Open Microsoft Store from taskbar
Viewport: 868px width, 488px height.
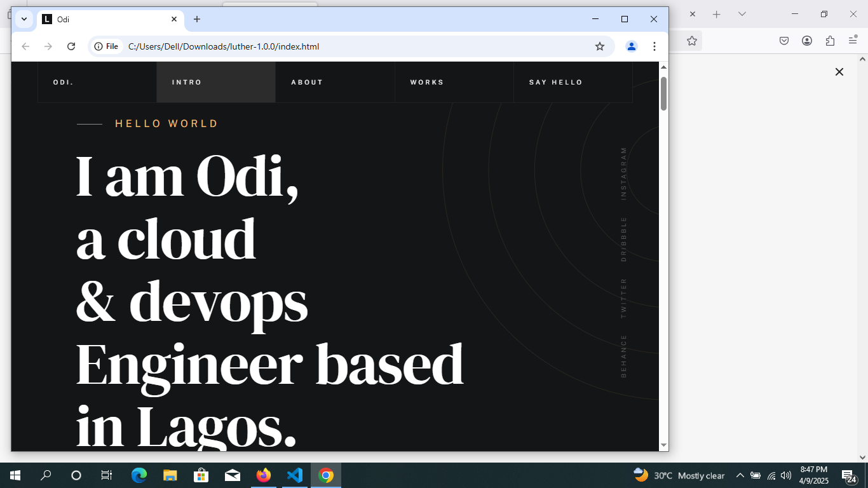201,475
